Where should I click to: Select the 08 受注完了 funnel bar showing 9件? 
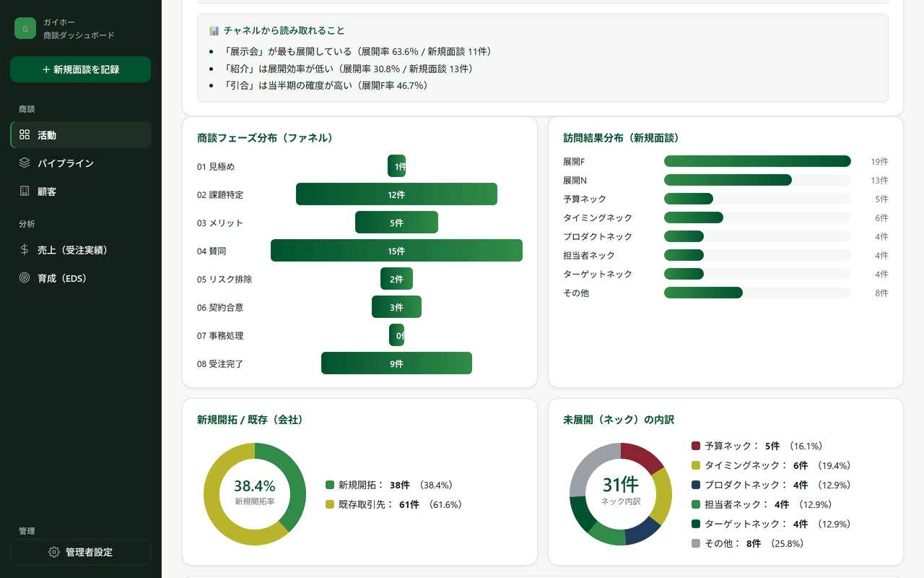coord(396,363)
